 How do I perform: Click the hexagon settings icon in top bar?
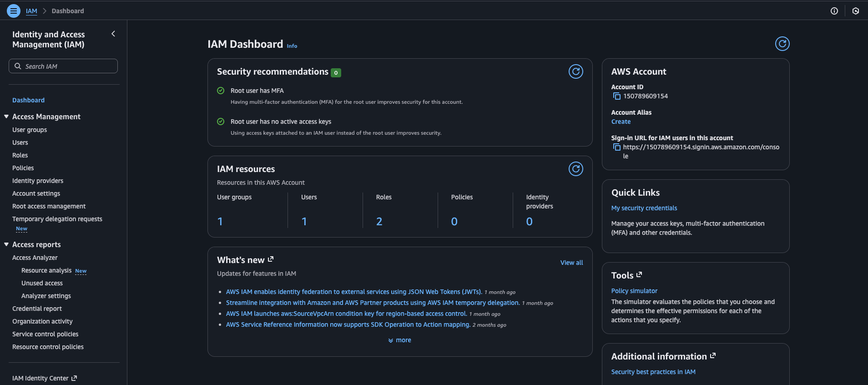(x=855, y=11)
